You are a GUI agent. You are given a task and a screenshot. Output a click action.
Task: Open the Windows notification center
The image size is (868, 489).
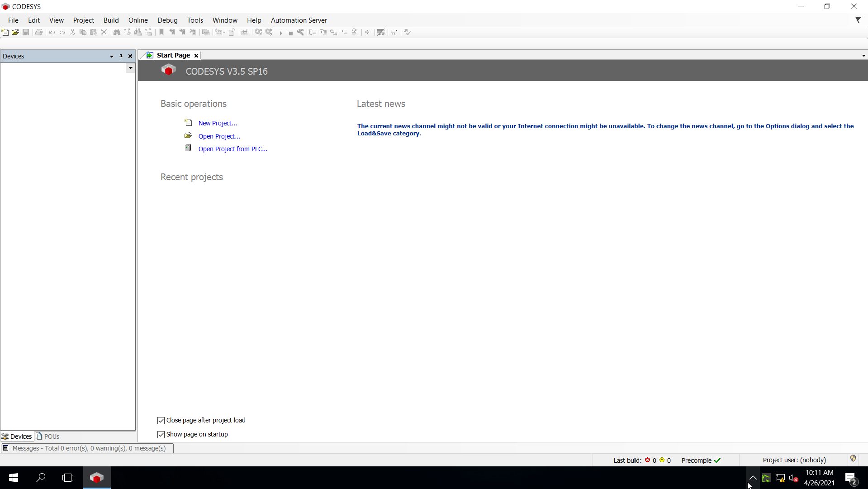851,478
